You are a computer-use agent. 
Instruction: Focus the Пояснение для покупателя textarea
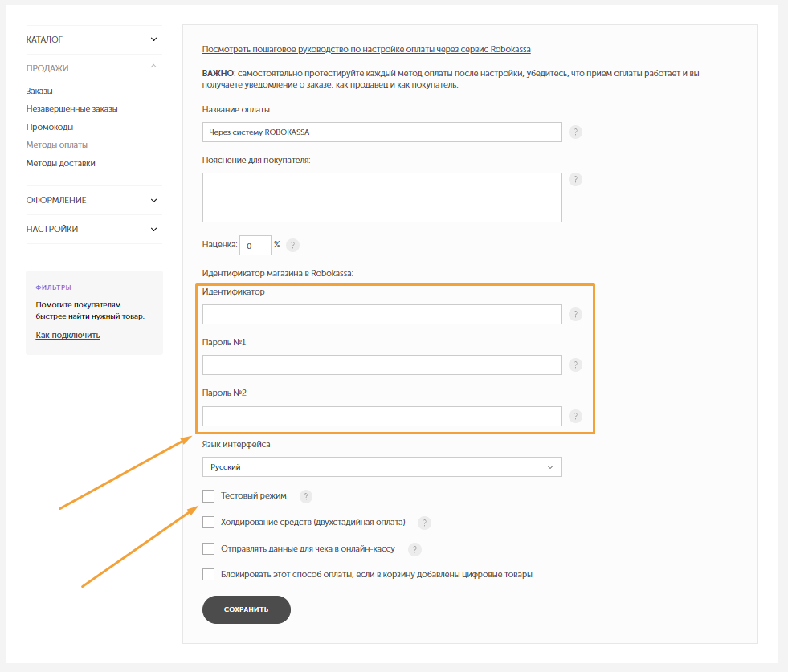click(382, 198)
